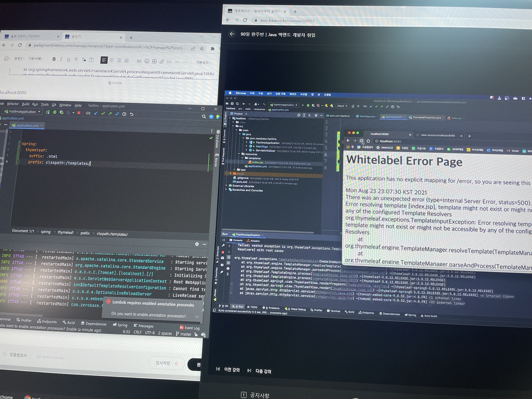
Task: Toggle Bold formatting in Tistory editor
Action: tap(54, 59)
